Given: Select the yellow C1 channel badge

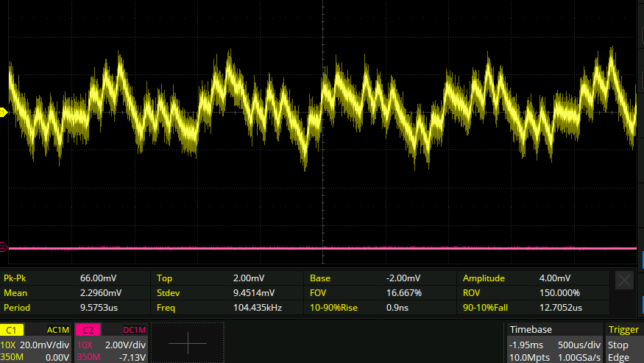Looking at the screenshot, I should pos(12,330).
